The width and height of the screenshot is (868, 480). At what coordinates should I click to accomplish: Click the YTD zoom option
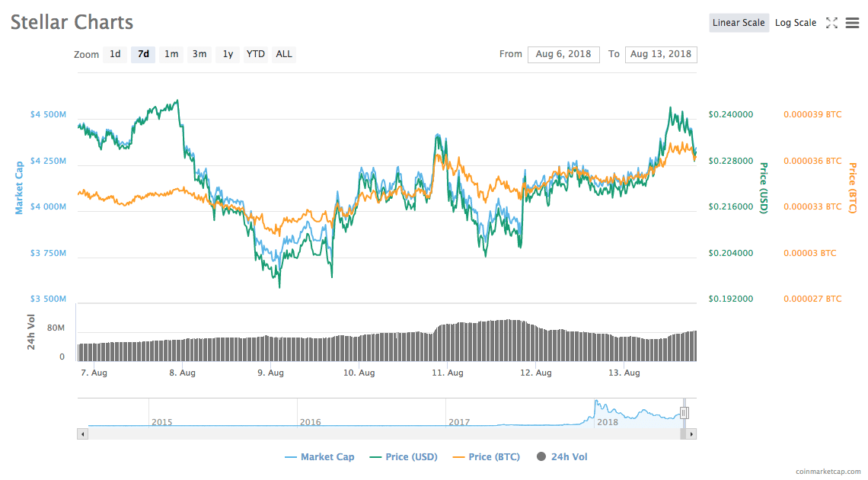(x=255, y=54)
